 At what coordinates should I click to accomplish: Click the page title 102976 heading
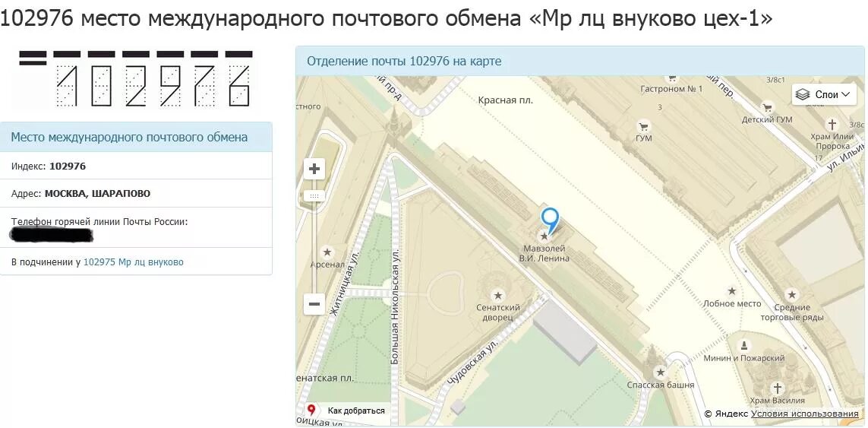[x=387, y=18]
